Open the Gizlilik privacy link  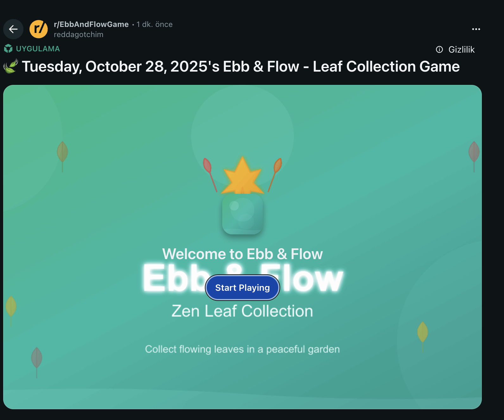461,49
